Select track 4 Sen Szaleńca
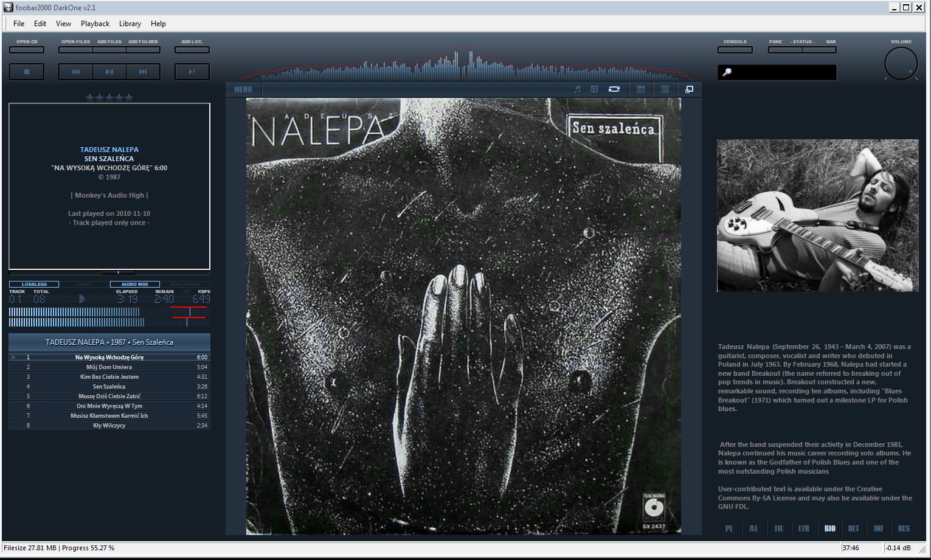 (109, 387)
